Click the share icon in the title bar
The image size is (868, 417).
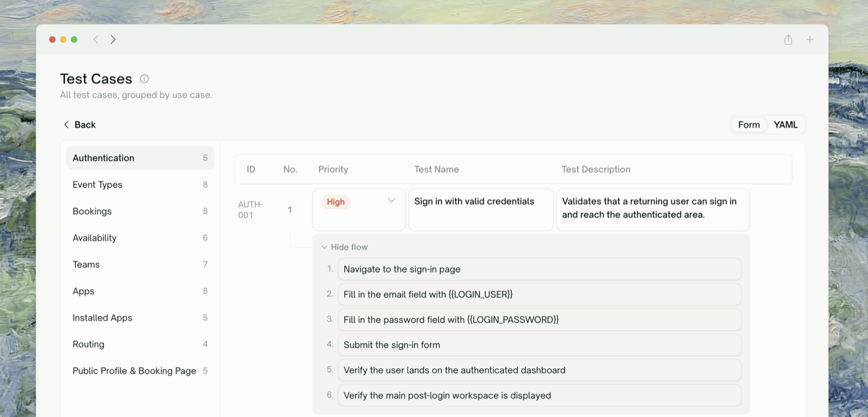[788, 40]
